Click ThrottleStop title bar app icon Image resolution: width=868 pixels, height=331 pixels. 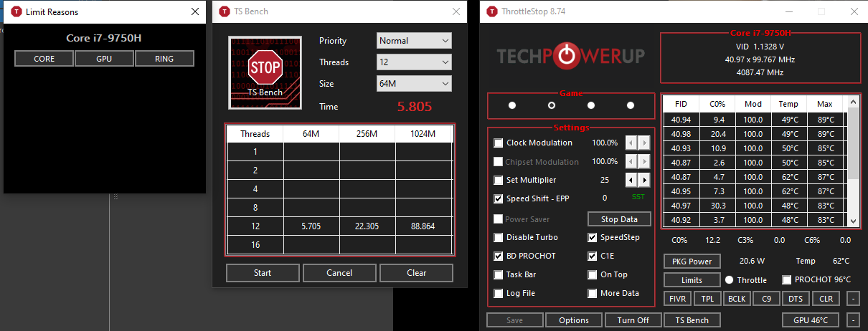(x=491, y=11)
